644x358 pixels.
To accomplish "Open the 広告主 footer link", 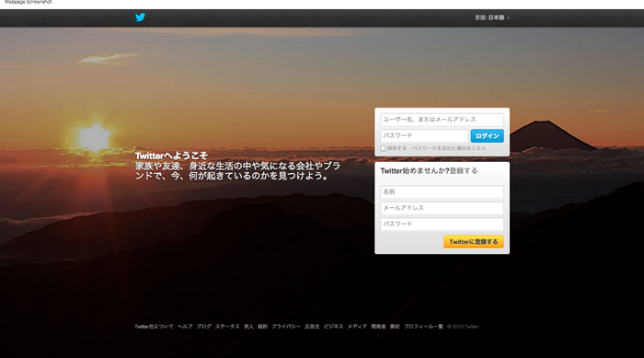I will [312, 327].
